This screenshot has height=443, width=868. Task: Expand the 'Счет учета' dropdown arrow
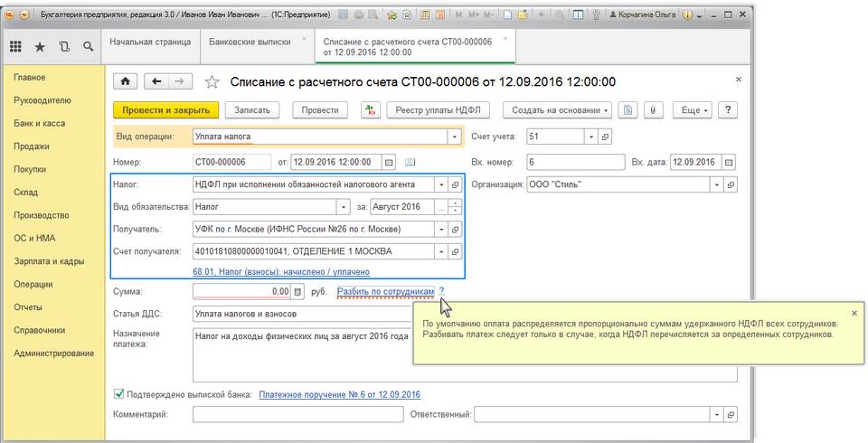(x=591, y=137)
